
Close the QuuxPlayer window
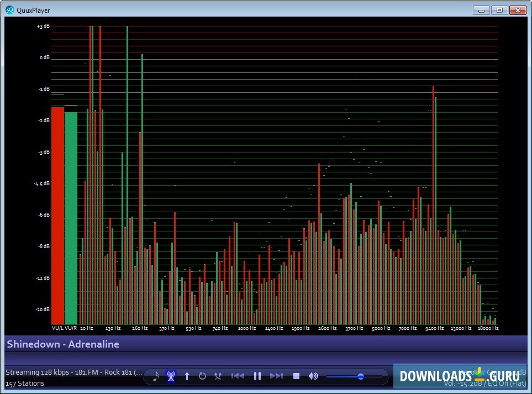coord(518,10)
